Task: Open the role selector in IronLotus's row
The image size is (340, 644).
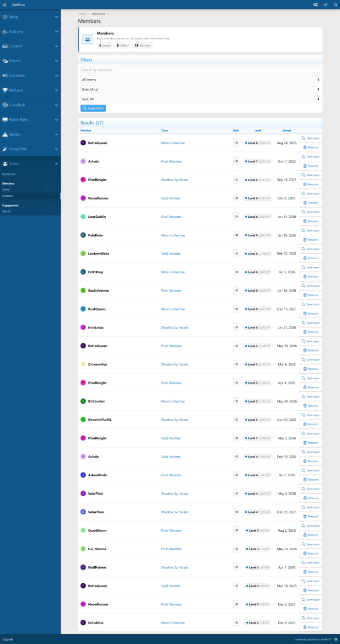Action: 236,328
